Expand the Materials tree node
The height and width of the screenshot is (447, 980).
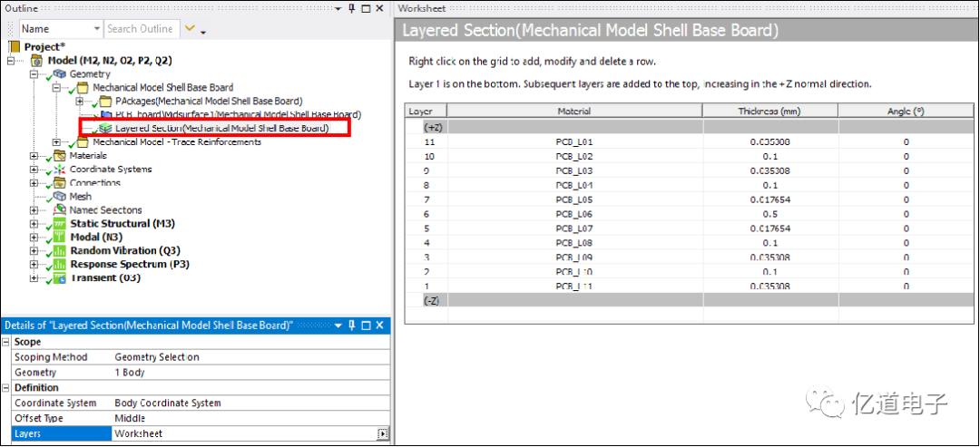coord(34,156)
